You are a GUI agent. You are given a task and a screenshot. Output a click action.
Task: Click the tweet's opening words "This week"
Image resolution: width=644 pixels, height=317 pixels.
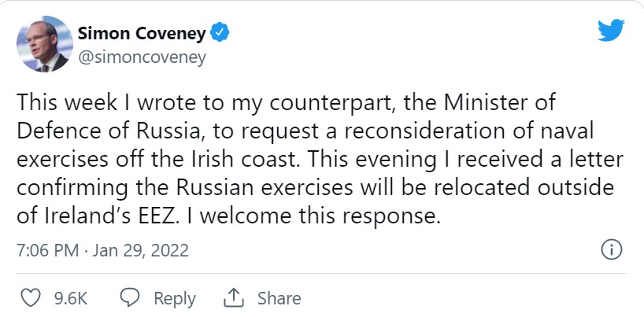pos(67,103)
